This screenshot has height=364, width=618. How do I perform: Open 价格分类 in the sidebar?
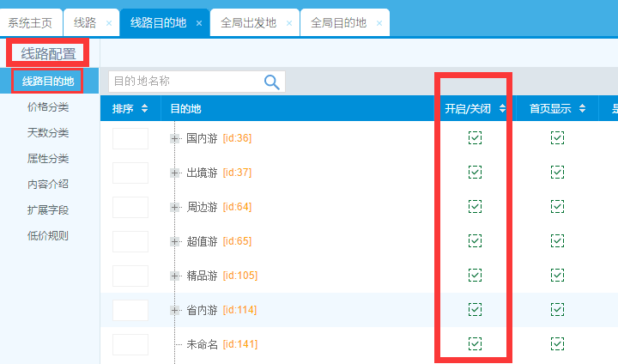[x=48, y=107]
